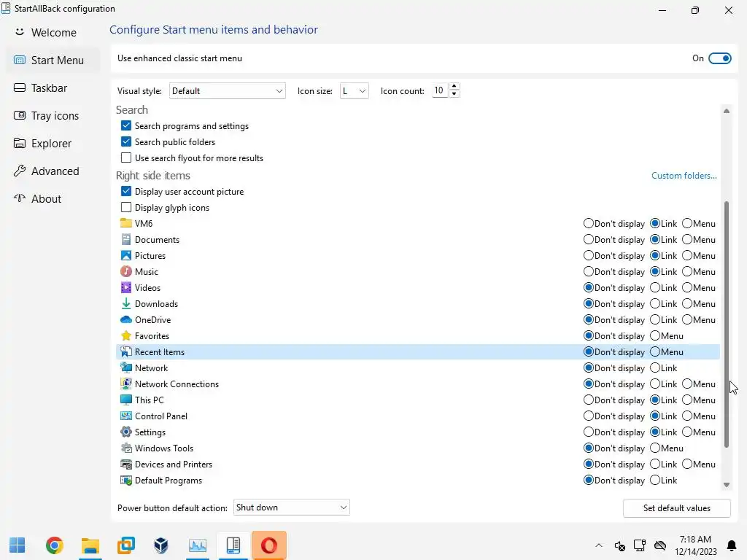Viewport: 747px width, 560px height.
Task: Decrease Icon count with down arrow
Action: [454, 94]
